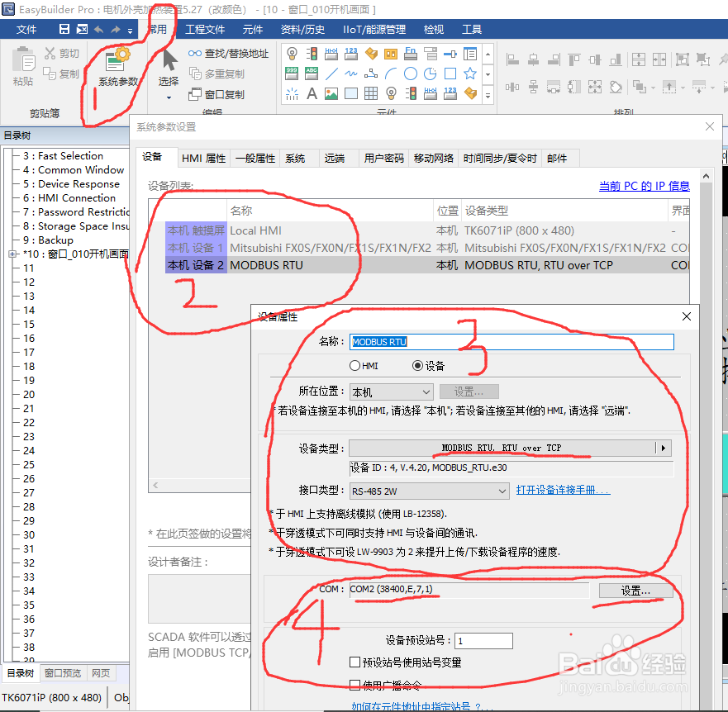The width and height of the screenshot is (728, 712).
Task: Pick the freeform curve drawing tool
Action: (x=351, y=74)
